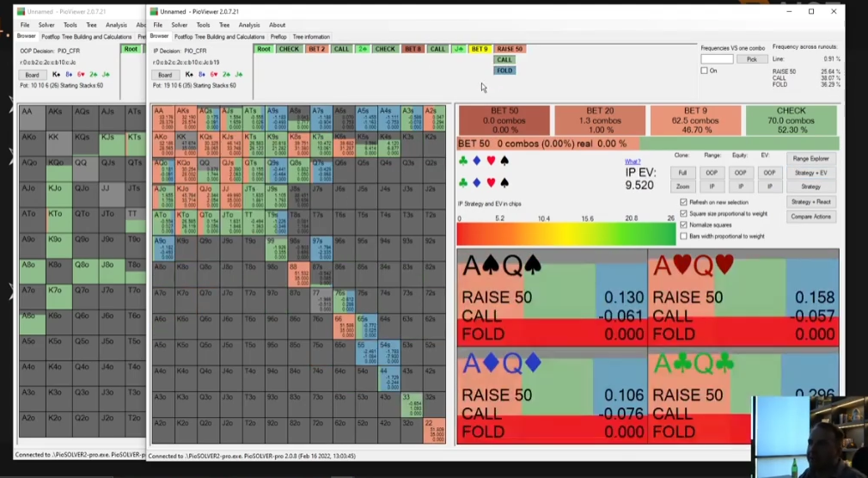Image resolution: width=868 pixels, height=478 pixels.
Task: Click the top-row black spade suit icon
Action: coord(504,161)
